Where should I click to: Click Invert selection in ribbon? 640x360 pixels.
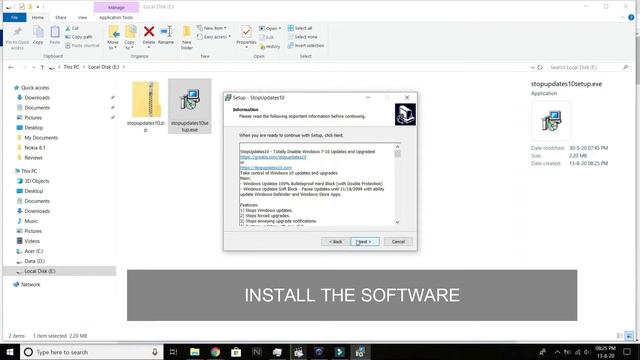306,45
